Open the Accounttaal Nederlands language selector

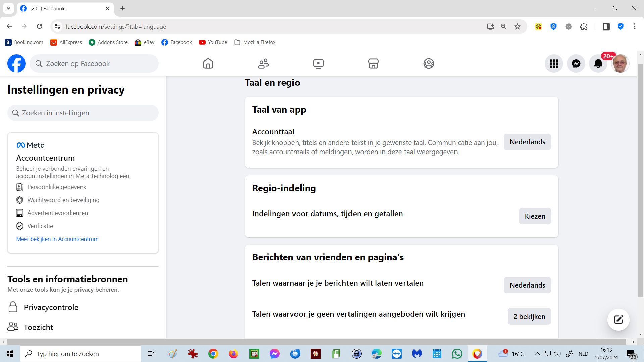[527, 142]
